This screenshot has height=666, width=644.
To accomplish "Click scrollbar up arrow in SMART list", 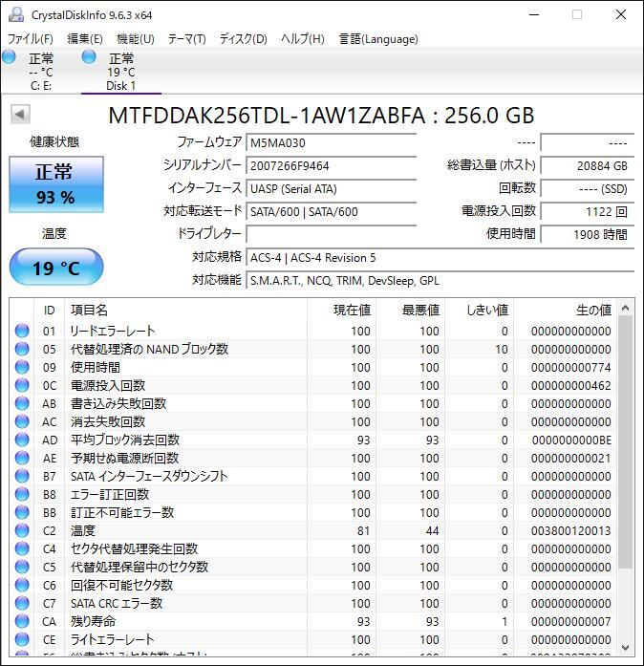I will tap(625, 309).
